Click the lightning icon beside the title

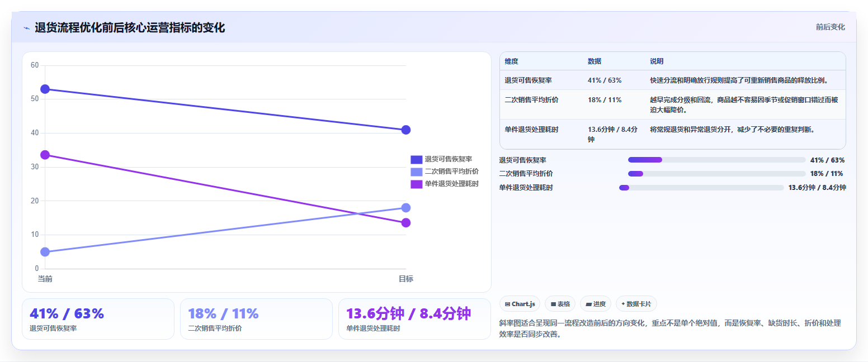pyautogui.click(x=26, y=28)
